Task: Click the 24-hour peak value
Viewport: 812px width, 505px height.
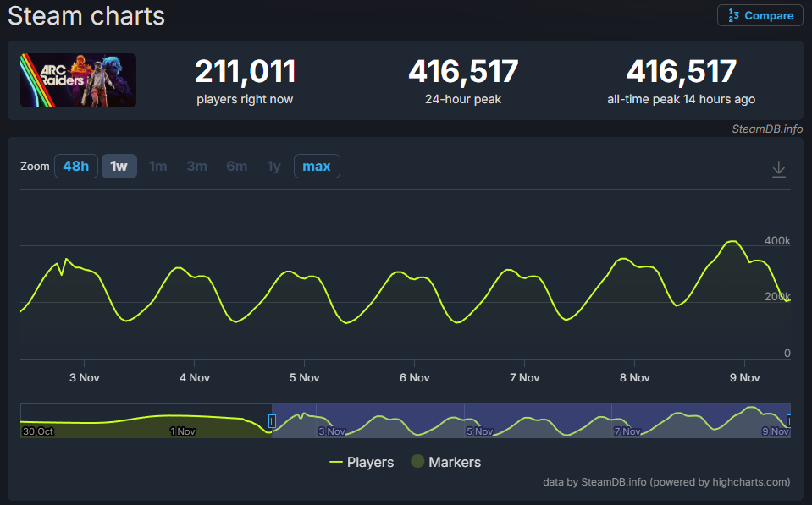Action: pyautogui.click(x=463, y=72)
